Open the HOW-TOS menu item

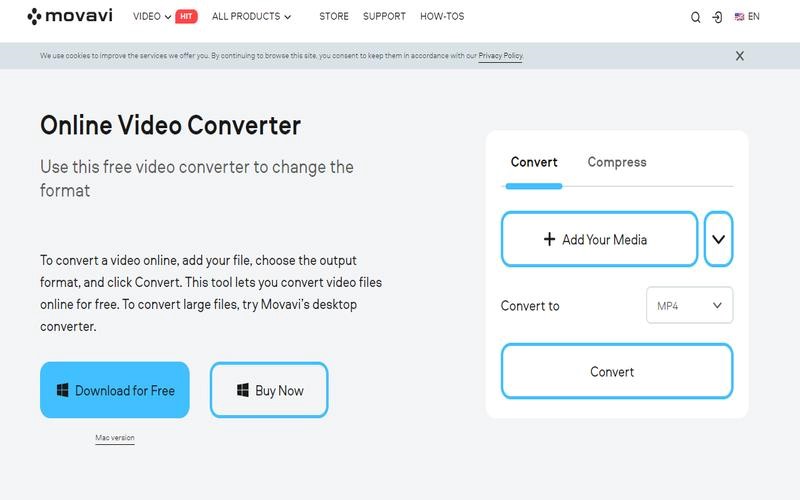(x=442, y=16)
